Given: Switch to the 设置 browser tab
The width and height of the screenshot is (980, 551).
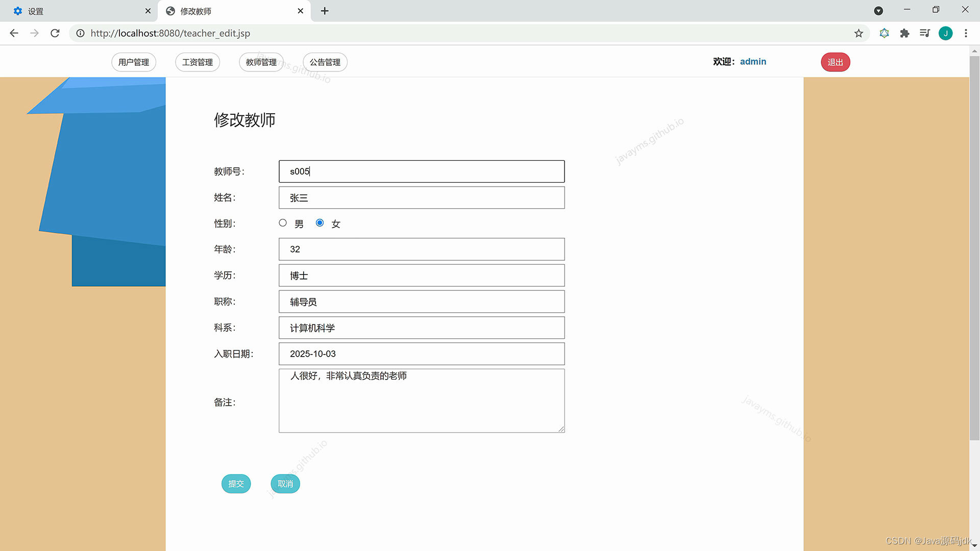Looking at the screenshot, I should tap(77, 11).
